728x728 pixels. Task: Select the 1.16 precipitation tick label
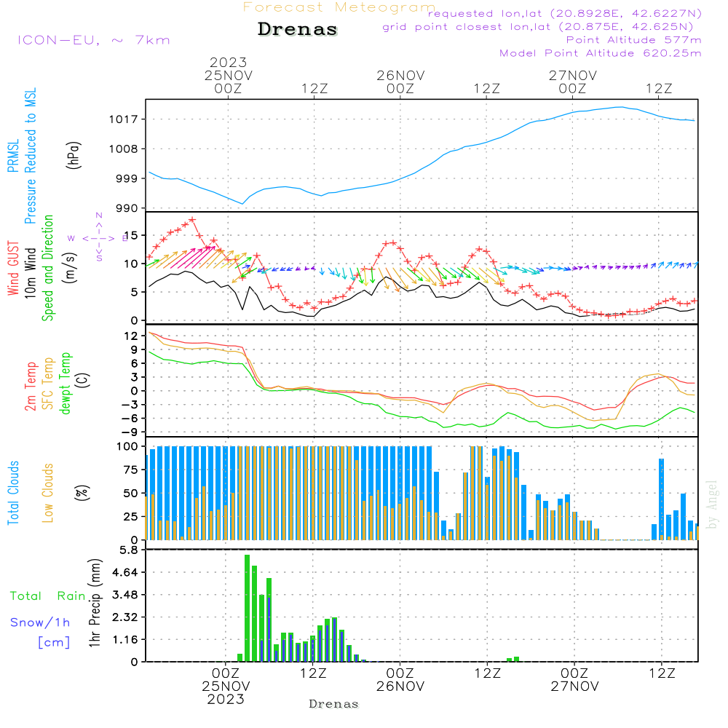pyautogui.click(x=125, y=640)
